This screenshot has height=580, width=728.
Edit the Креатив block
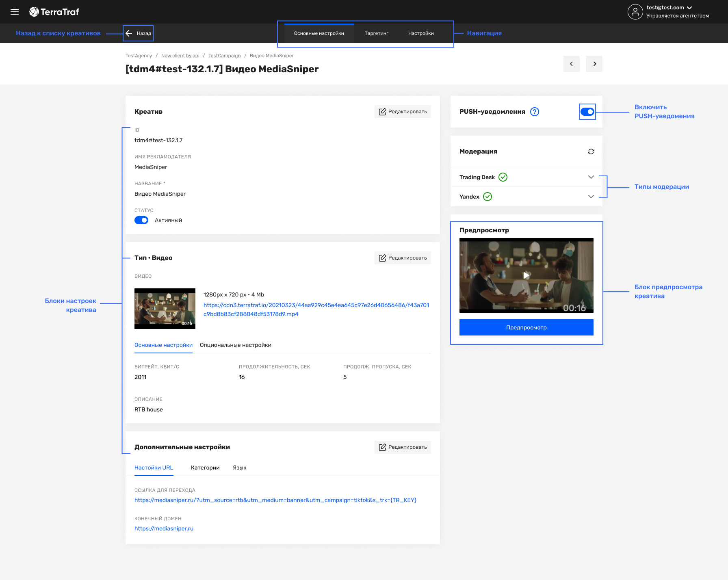(x=403, y=112)
